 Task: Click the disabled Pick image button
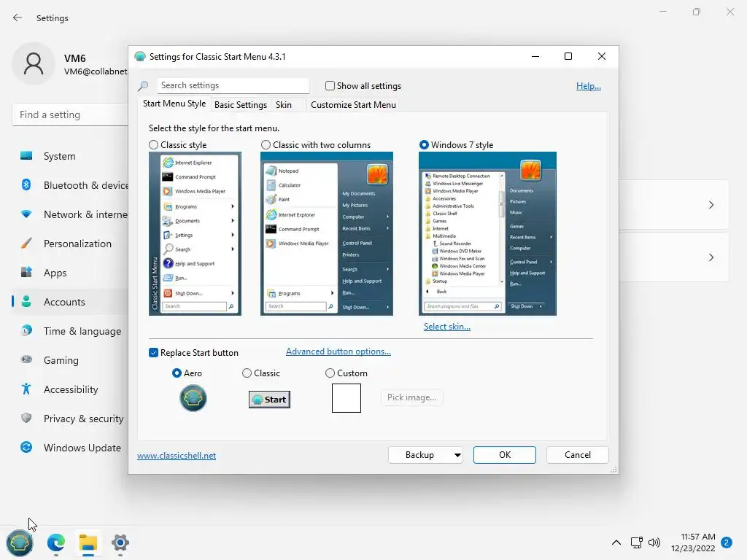pyautogui.click(x=411, y=397)
